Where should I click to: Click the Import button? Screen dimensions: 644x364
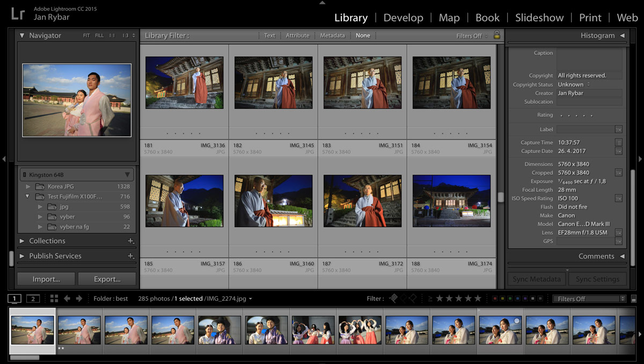coord(46,279)
